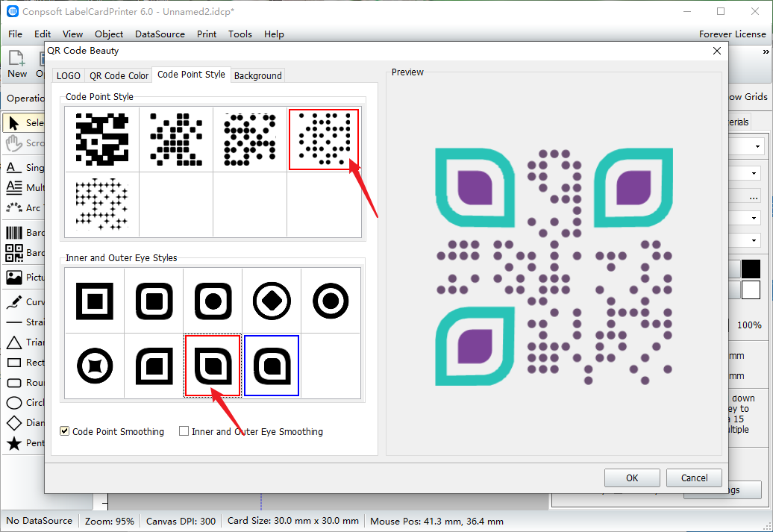Screen dimensions: 773x532
Task: Switch to the LOGO tab
Action: (x=69, y=75)
